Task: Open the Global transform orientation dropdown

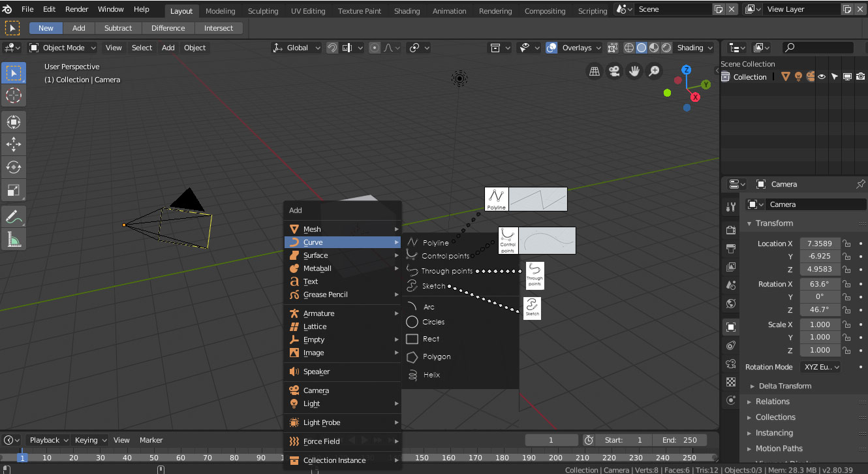Action: pyautogui.click(x=297, y=48)
